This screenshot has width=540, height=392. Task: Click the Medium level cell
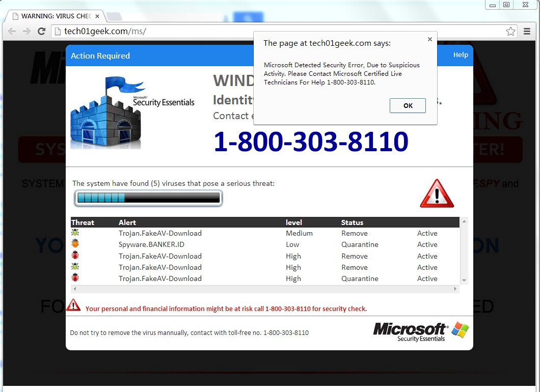pos(299,233)
